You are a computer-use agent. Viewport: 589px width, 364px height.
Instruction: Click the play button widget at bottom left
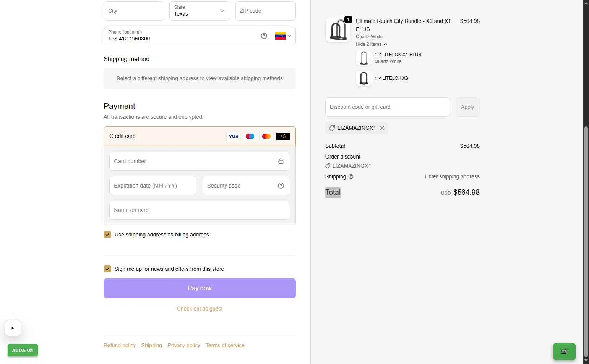13,328
